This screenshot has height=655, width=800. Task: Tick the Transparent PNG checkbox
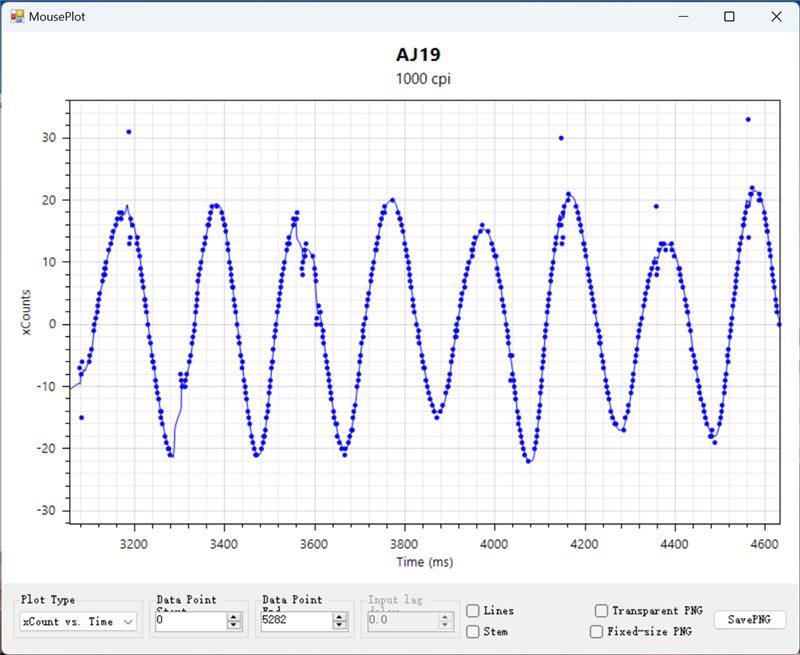click(x=601, y=611)
